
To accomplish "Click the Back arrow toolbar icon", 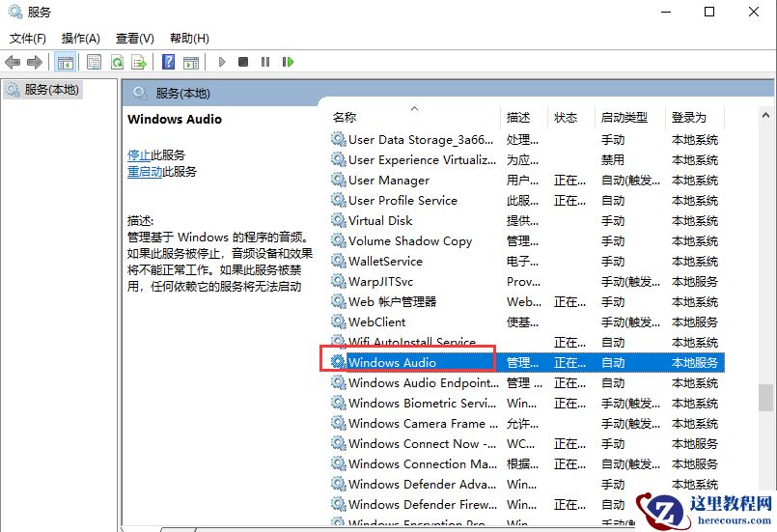I will [x=13, y=62].
